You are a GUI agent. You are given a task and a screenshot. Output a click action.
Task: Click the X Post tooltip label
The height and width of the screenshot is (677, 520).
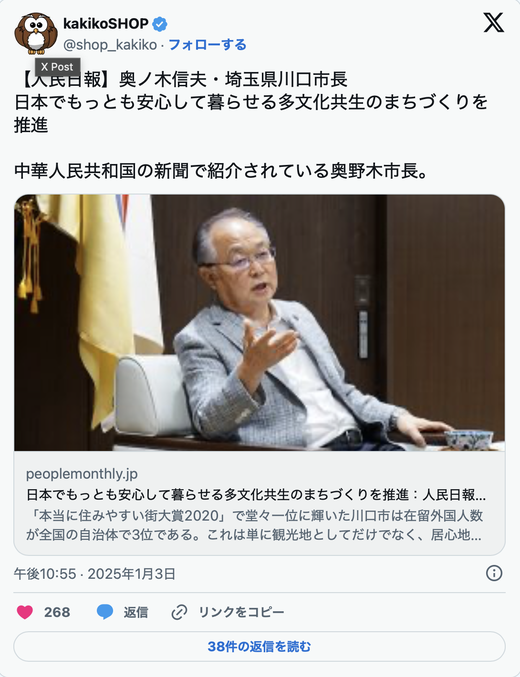[x=57, y=67]
